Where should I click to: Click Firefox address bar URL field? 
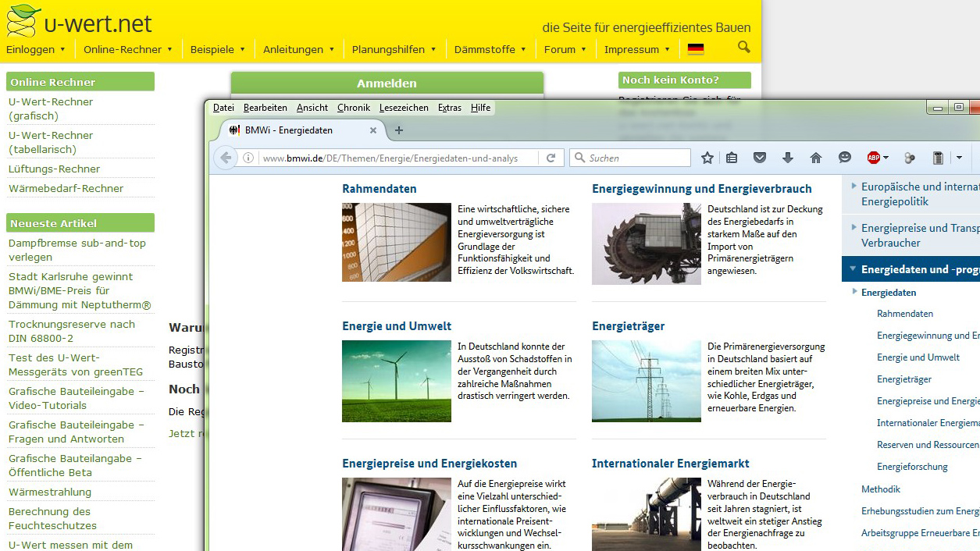[x=398, y=158]
